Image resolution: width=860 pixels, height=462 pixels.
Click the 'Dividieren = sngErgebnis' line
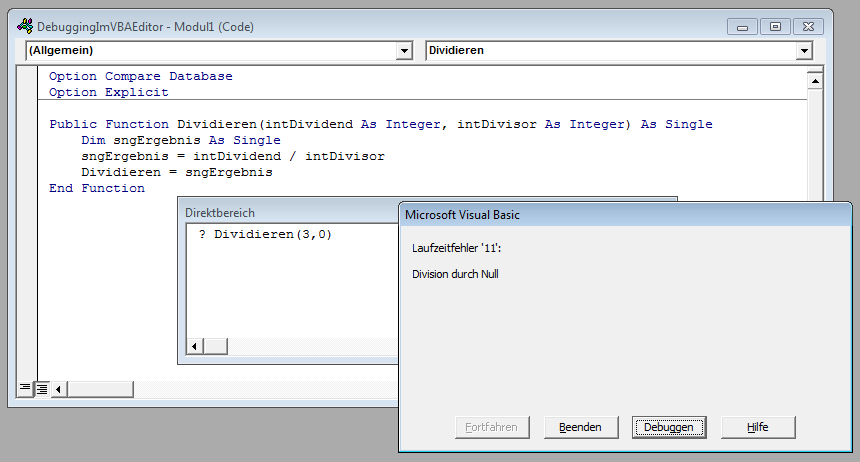coord(177,172)
